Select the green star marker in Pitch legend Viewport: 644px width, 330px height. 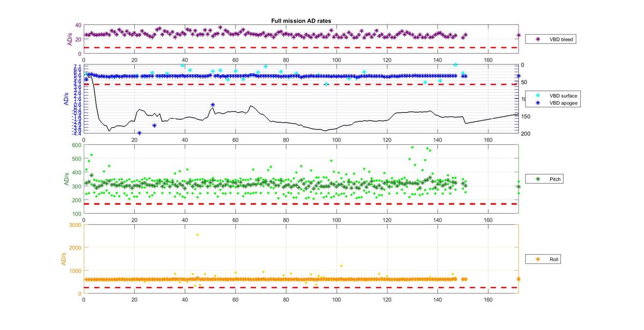click(x=537, y=179)
